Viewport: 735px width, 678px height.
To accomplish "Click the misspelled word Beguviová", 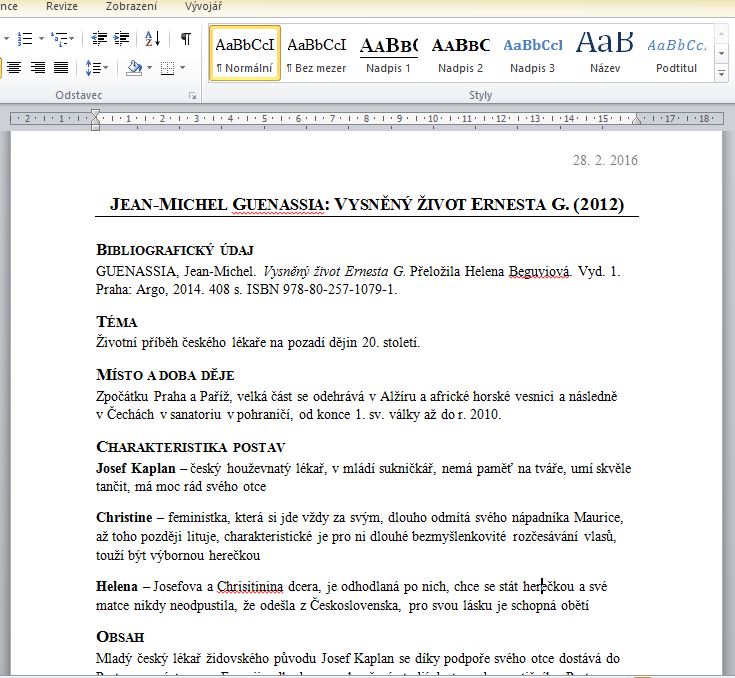I will point(539,271).
